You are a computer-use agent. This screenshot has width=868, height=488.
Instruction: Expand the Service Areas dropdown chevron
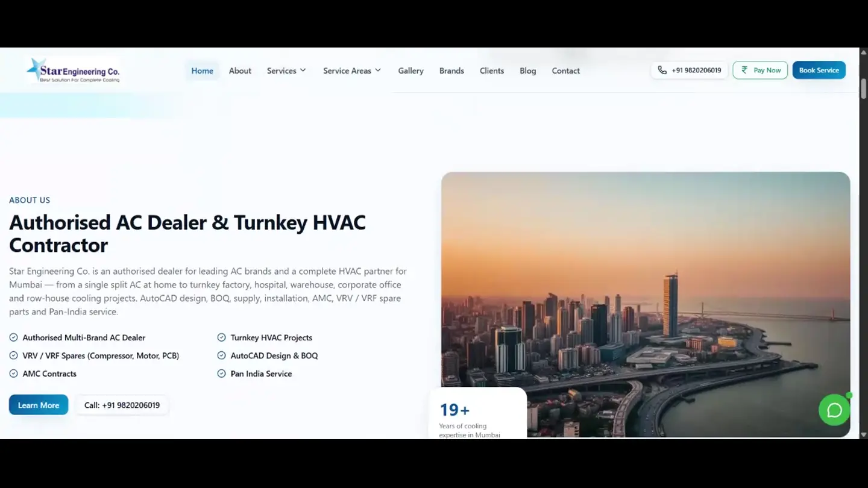tap(378, 70)
